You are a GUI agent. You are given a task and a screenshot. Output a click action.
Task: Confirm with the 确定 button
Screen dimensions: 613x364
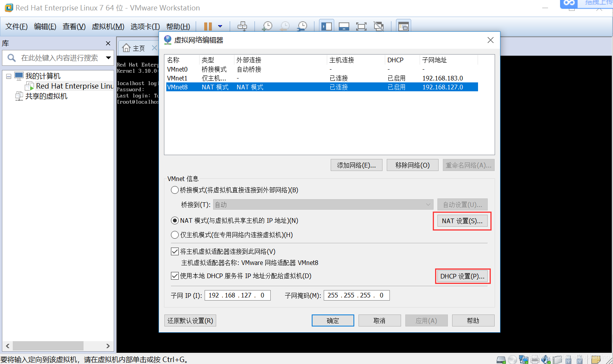(333, 321)
